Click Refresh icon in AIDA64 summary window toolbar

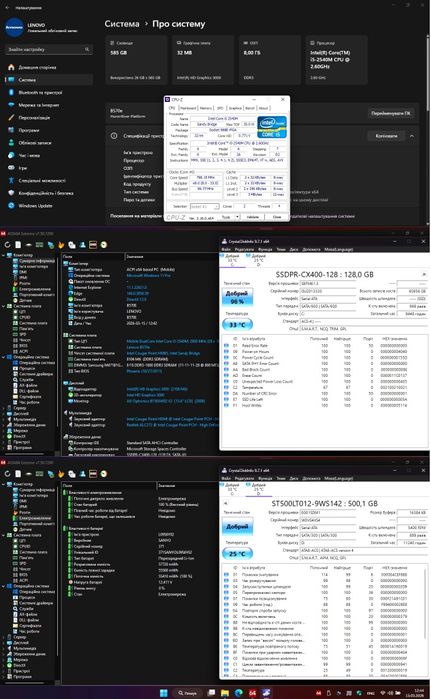coord(7,245)
